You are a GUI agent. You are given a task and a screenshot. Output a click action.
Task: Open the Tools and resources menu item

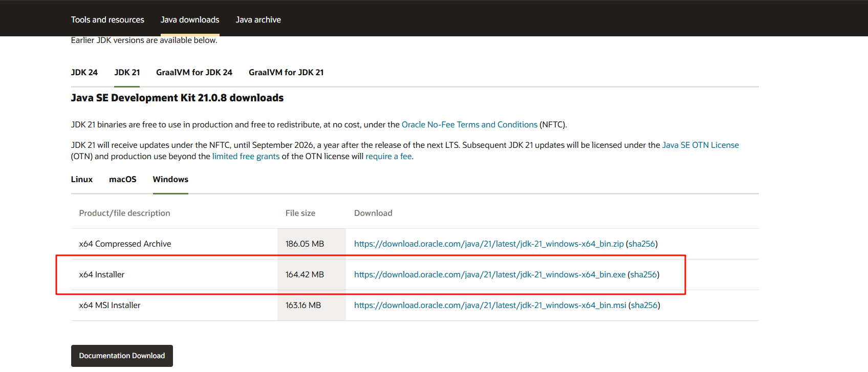click(107, 19)
